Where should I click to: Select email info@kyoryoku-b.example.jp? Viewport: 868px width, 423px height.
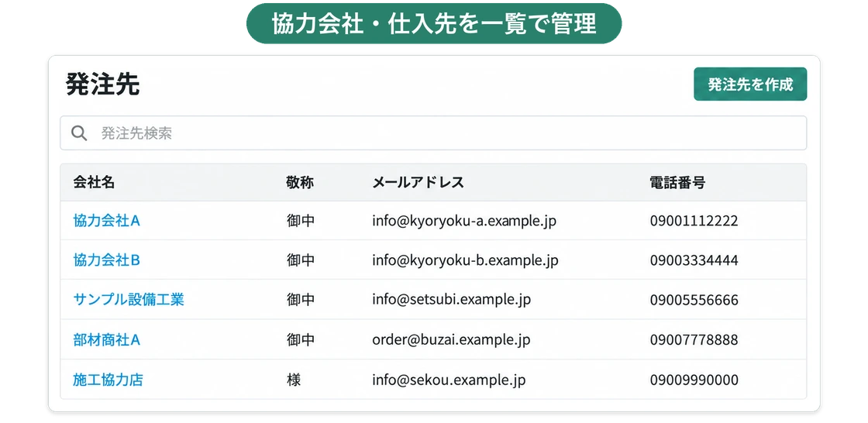point(465,261)
